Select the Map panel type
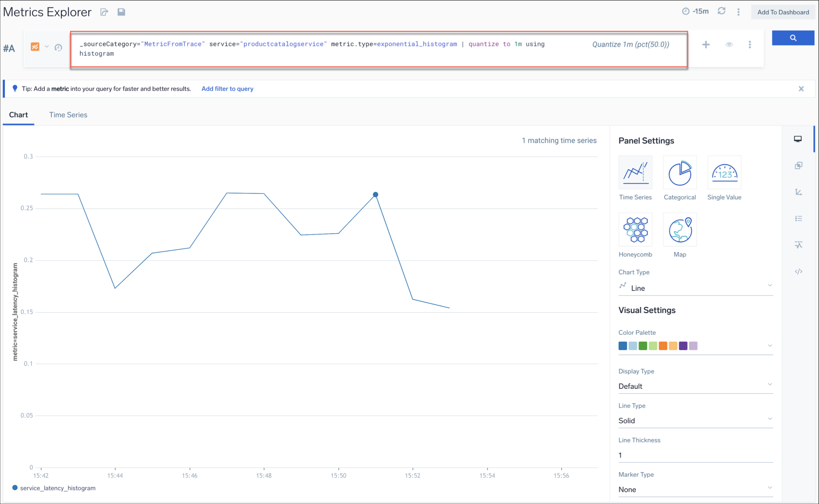This screenshot has width=819, height=504. pyautogui.click(x=680, y=230)
